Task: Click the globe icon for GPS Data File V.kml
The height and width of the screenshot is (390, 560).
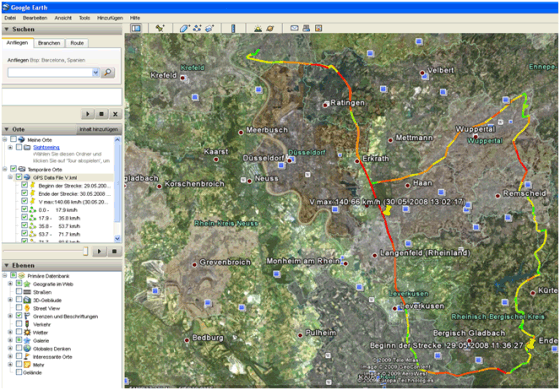Action: point(27,178)
